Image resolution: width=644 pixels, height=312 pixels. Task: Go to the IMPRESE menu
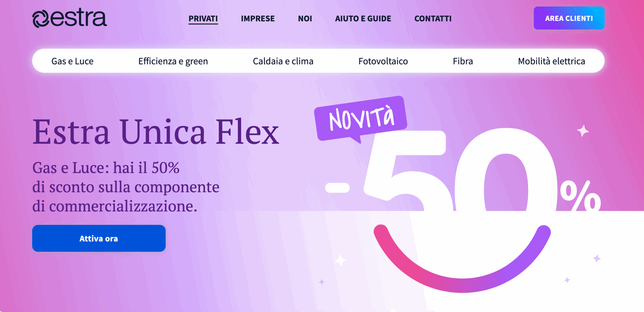click(258, 19)
